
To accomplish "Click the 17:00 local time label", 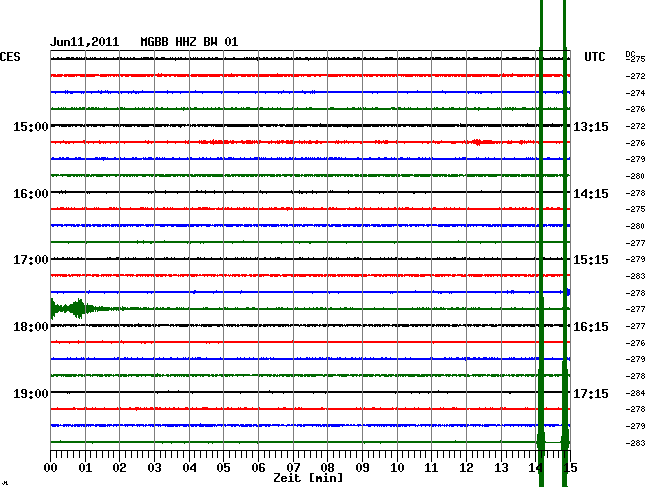I will click(31, 260).
